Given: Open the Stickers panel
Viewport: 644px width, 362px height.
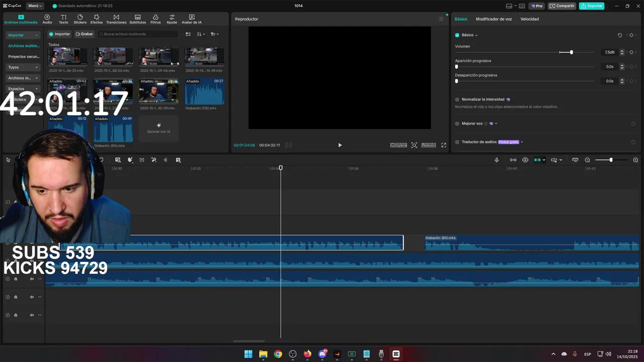Looking at the screenshot, I should (80, 19).
